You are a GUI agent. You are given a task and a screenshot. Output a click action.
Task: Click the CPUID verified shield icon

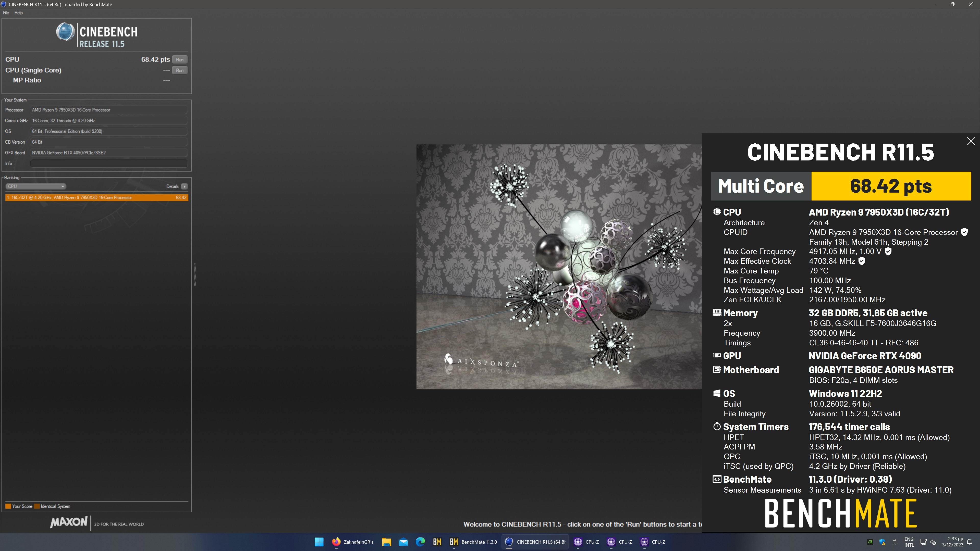(x=964, y=232)
